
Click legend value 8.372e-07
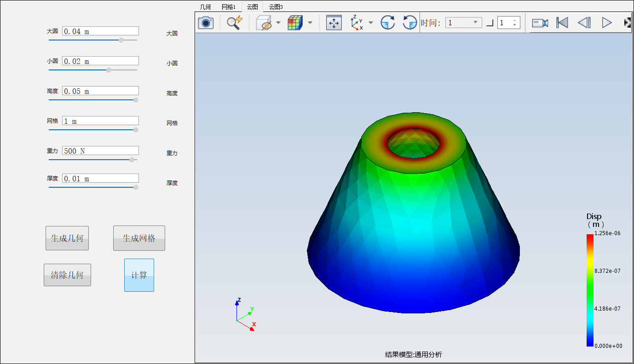607,271
